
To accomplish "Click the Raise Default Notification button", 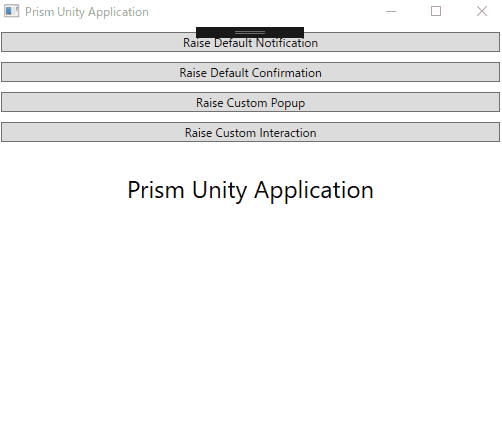I will [250, 42].
